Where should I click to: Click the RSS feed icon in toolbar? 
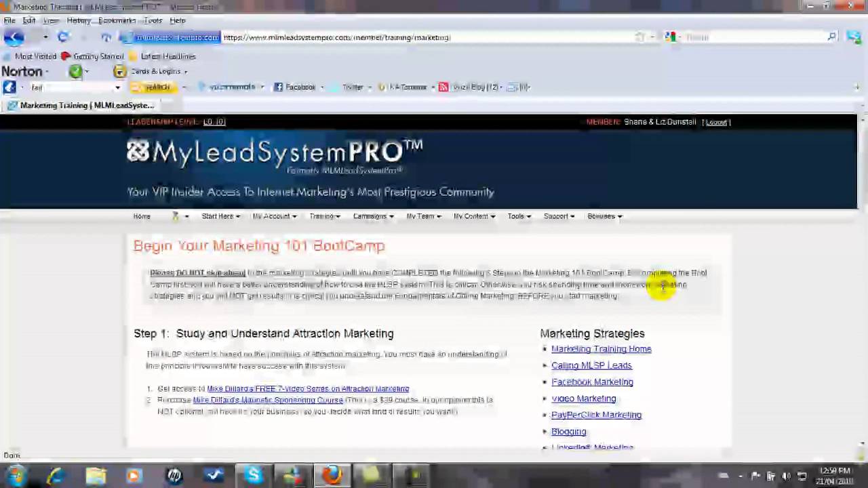click(x=443, y=87)
